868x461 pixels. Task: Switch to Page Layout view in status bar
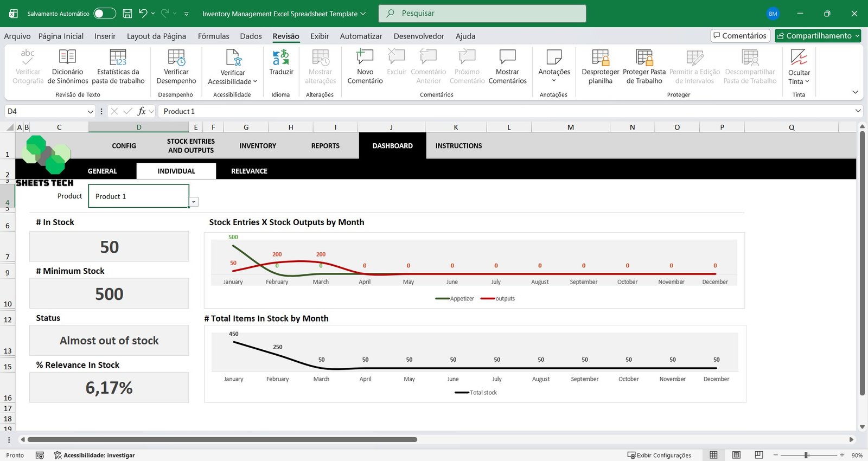click(x=736, y=455)
